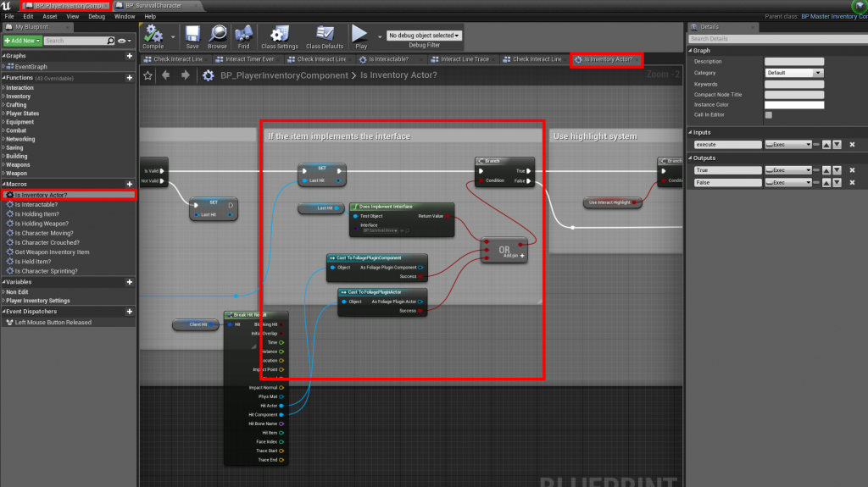Navigate back with left arrow

coord(166,75)
